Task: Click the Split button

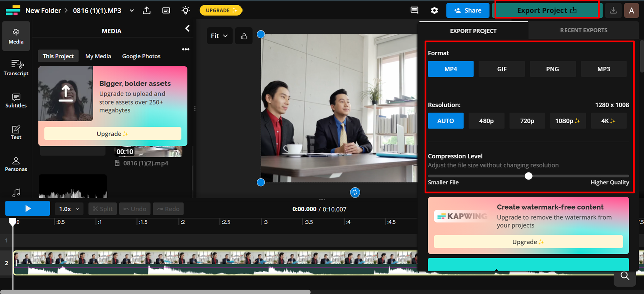Action: (103, 209)
